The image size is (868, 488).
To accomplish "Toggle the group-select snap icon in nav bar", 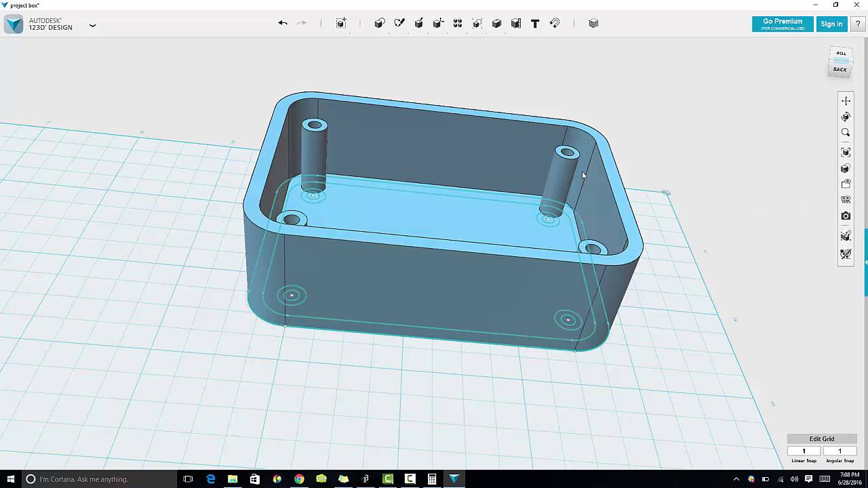I will pos(846,236).
